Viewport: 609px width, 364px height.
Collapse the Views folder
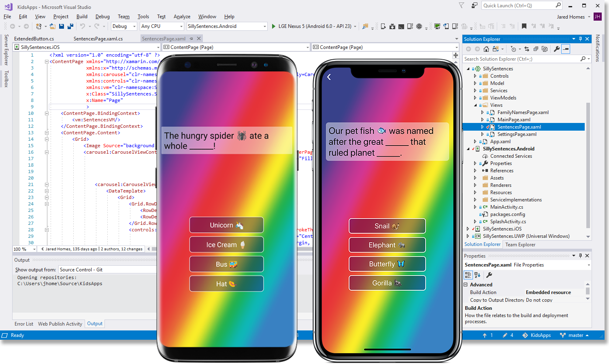tap(475, 105)
